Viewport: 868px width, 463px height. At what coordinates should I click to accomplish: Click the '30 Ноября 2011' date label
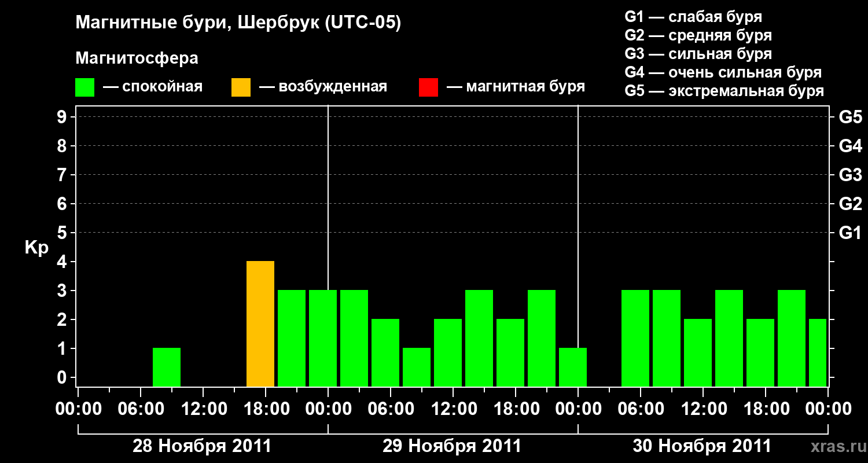702,446
